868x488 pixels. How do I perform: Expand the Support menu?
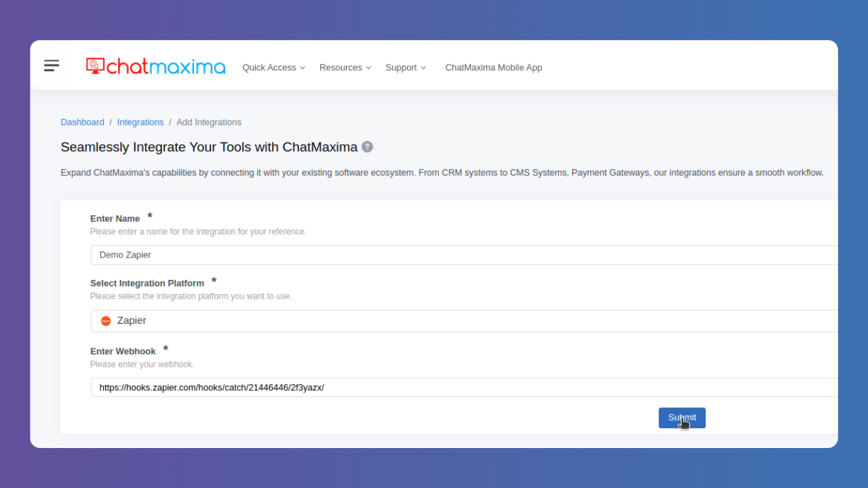click(406, 68)
